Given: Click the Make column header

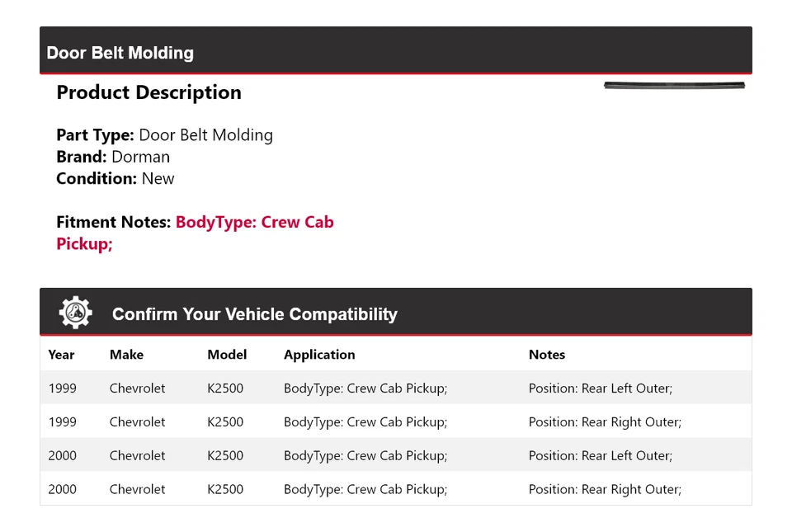Looking at the screenshot, I should pyautogui.click(x=126, y=355).
